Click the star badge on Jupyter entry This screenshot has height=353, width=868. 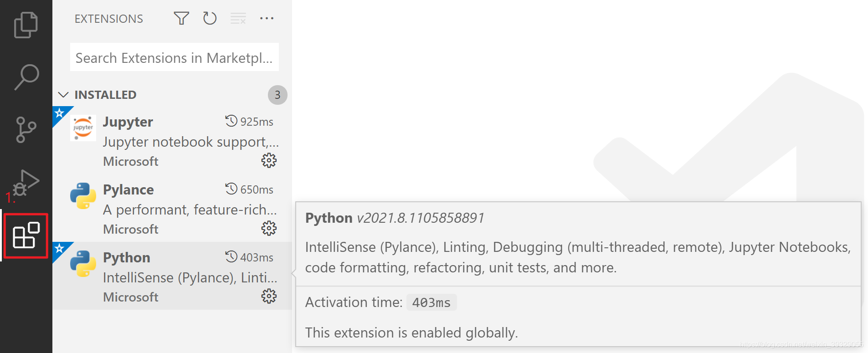(x=60, y=113)
